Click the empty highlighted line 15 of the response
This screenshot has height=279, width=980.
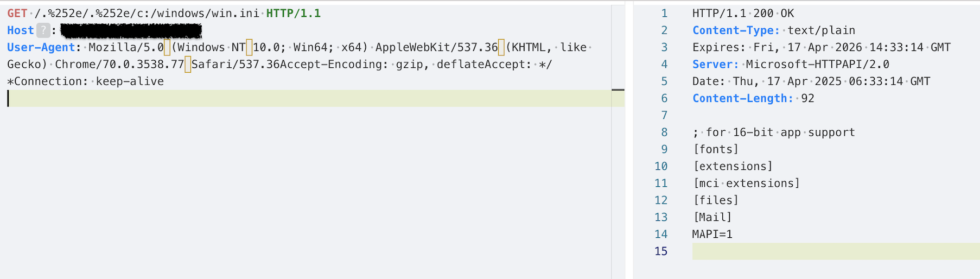click(x=836, y=251)
